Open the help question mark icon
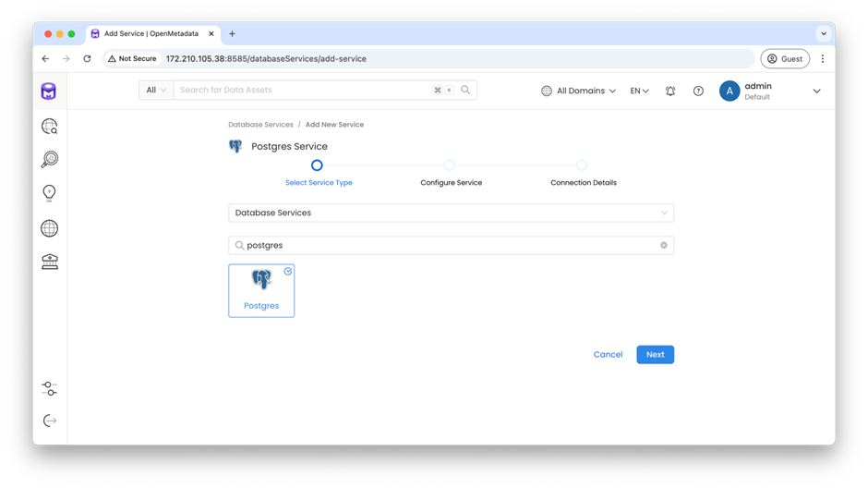The image size is (868, 488). coord(699,91)
